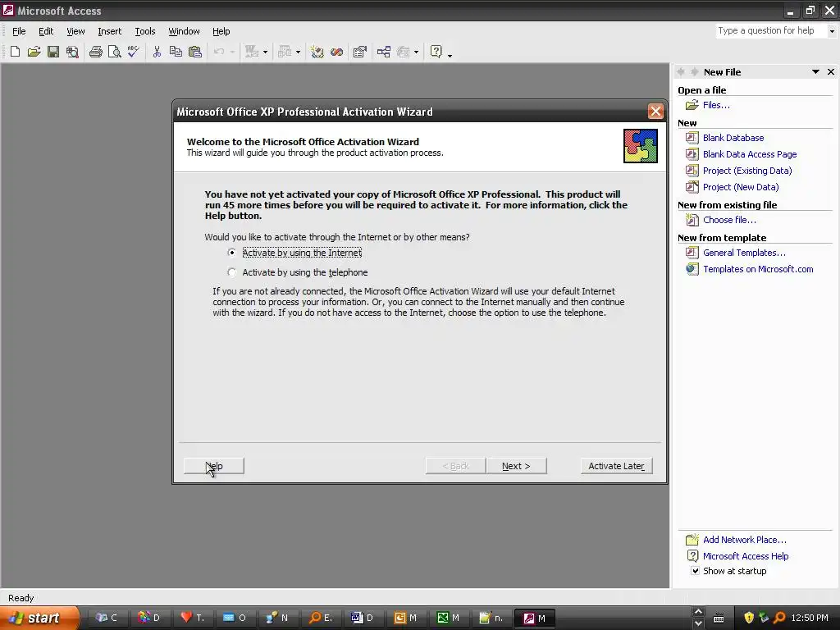Click the Blank Data Access Page link
840x630 pixels.
tap(750, 154)
